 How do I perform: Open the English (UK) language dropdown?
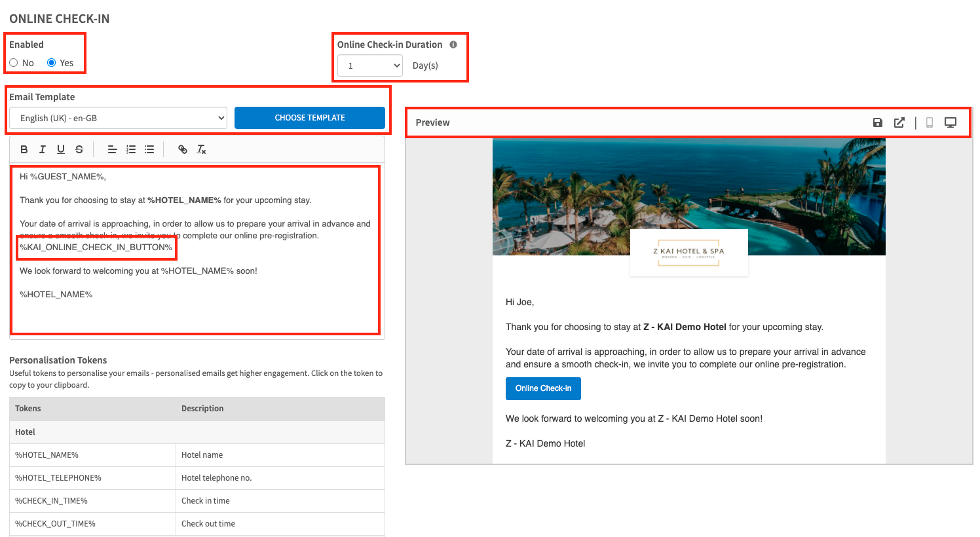click(118, 118)
